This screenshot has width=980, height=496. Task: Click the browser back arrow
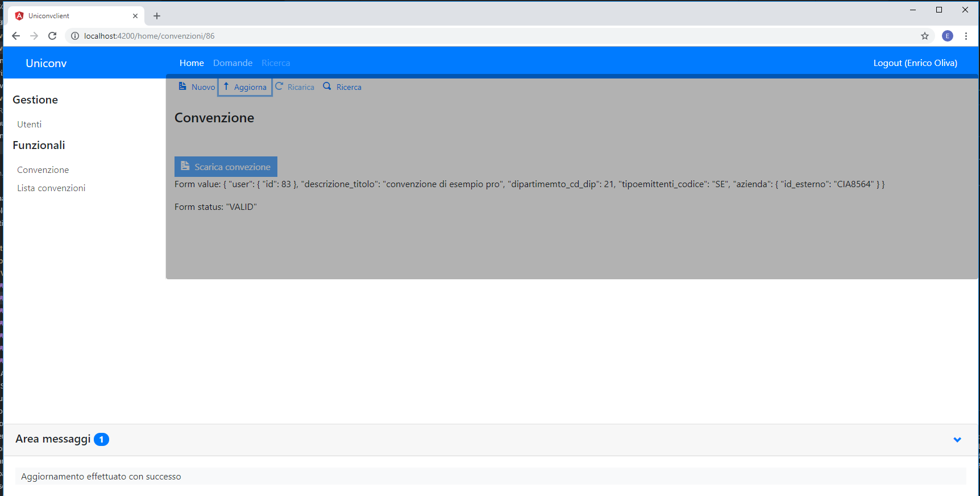click(x=16, y=36)
